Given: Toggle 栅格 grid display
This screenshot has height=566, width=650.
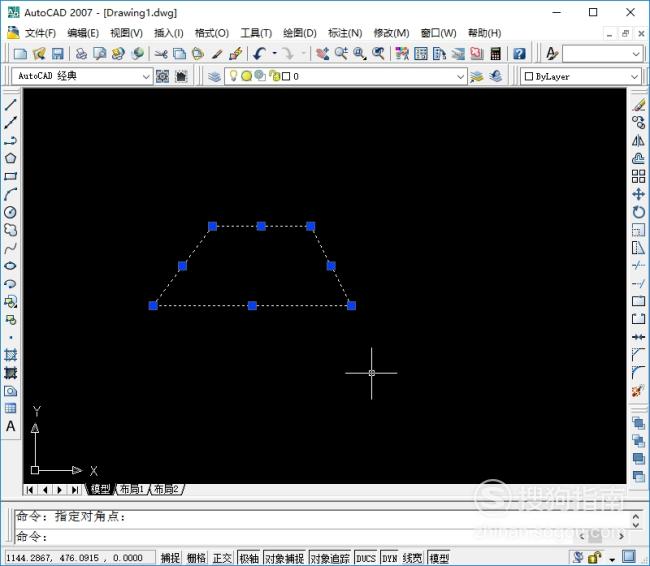Looking at the screenshot, I should (196, 558).
